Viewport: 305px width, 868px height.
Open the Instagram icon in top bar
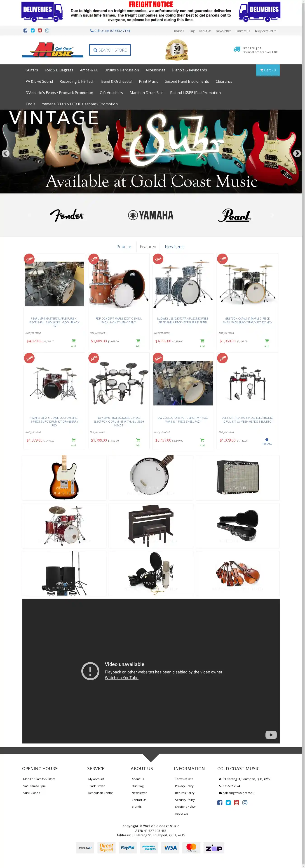point(47,31)
